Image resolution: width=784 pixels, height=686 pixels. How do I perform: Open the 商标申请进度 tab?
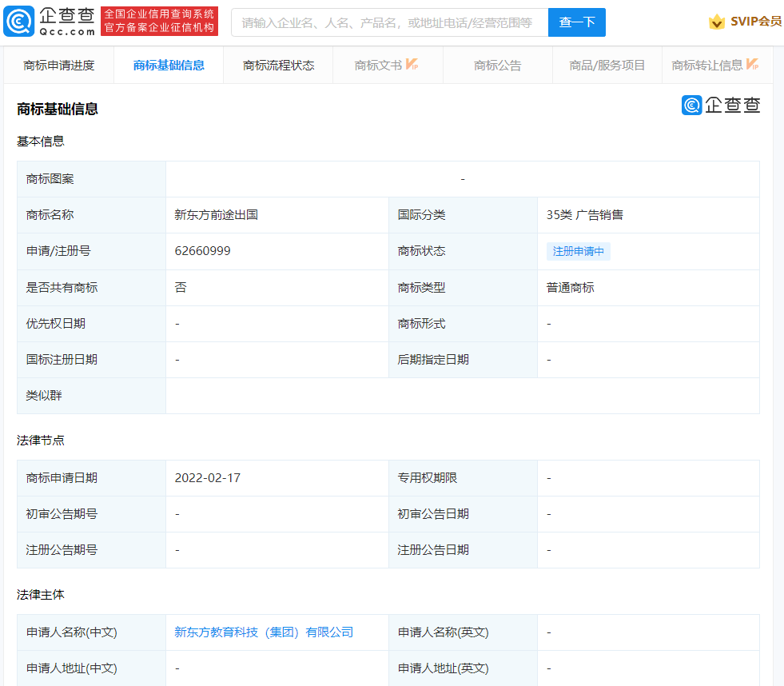[59, 65]
